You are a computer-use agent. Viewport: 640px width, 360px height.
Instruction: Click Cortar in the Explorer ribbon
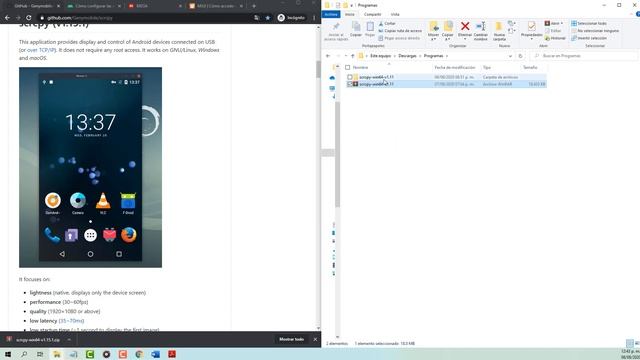[387, 24]
